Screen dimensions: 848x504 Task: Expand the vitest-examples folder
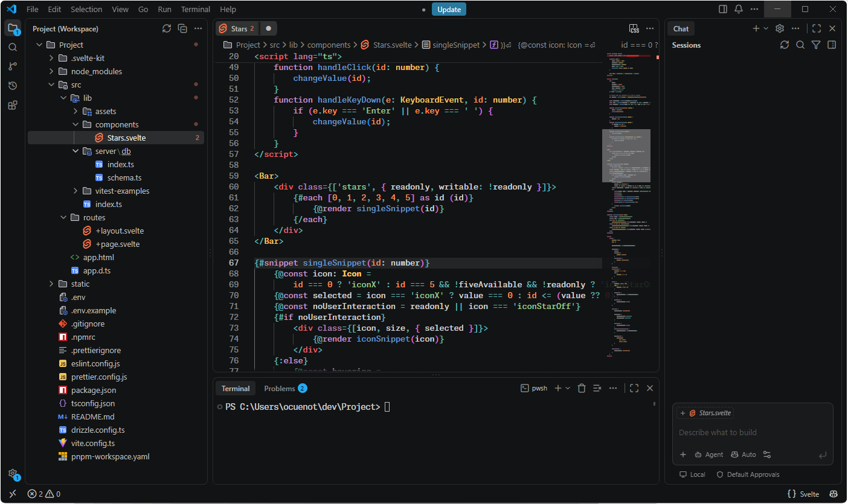click(x=75, y=191)
